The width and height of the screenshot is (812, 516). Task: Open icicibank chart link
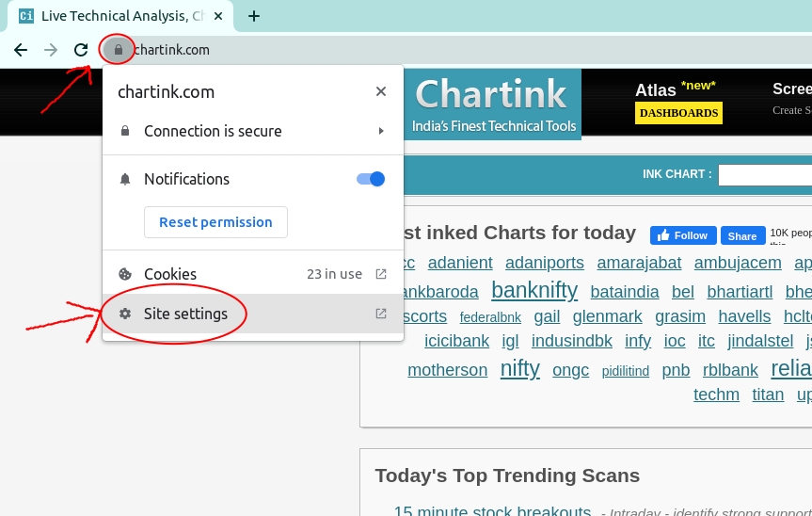tap(456, 341)
